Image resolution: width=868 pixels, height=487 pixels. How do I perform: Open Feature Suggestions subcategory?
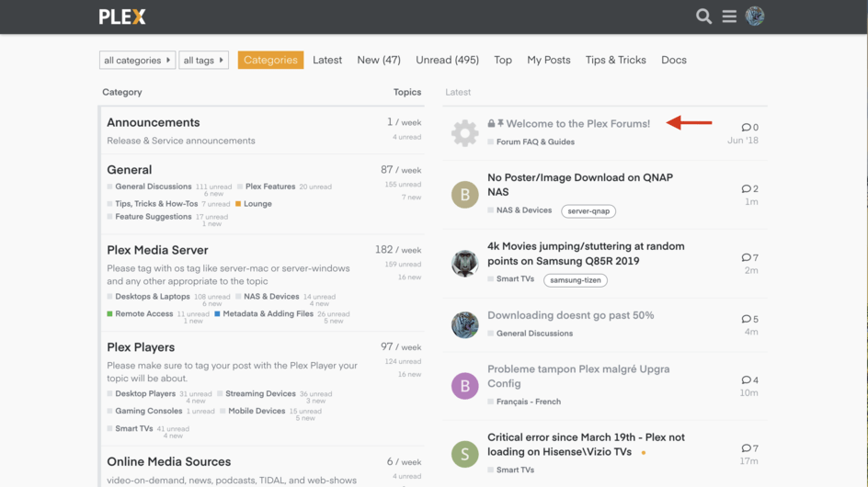click(x=154, y=216)
